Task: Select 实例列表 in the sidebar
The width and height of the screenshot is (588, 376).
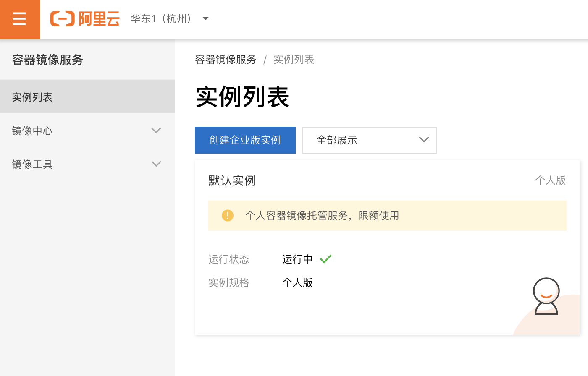Action: 32,96
